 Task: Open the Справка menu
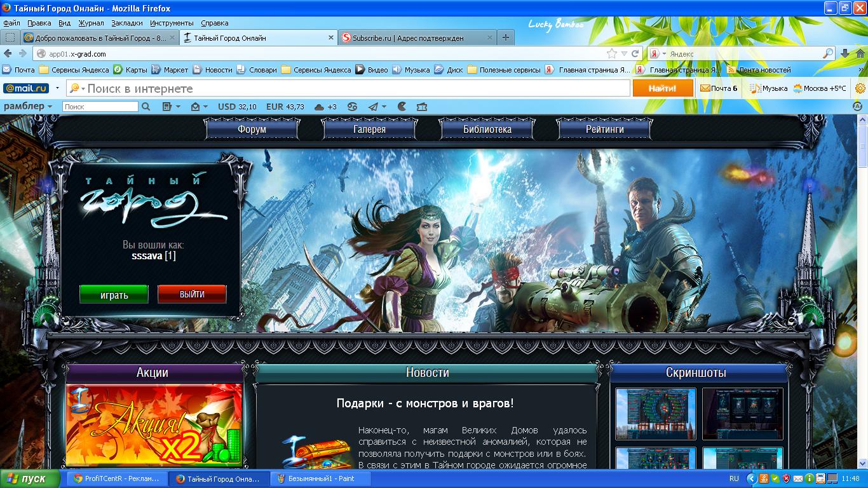[x=214, y=23]
